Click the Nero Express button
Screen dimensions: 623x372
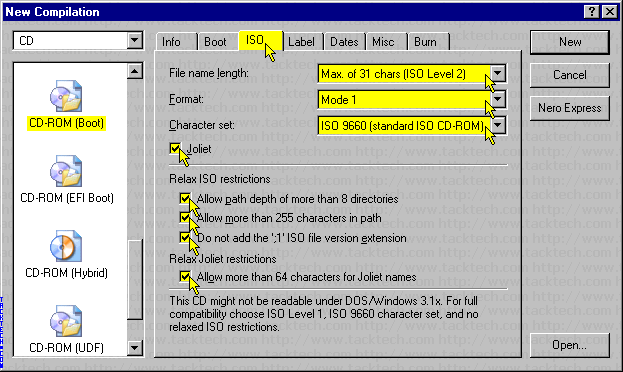pyautogui.click(x=569, y=108)
